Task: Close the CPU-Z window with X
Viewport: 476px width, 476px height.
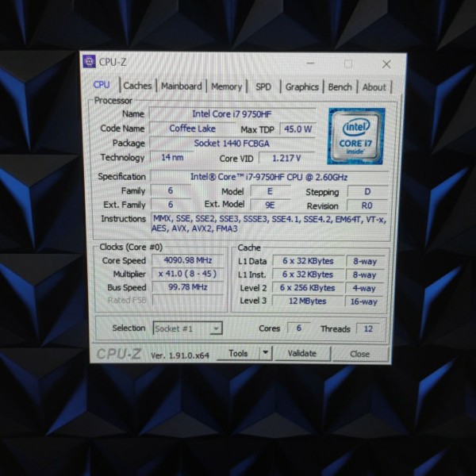Action: point(386,64)
